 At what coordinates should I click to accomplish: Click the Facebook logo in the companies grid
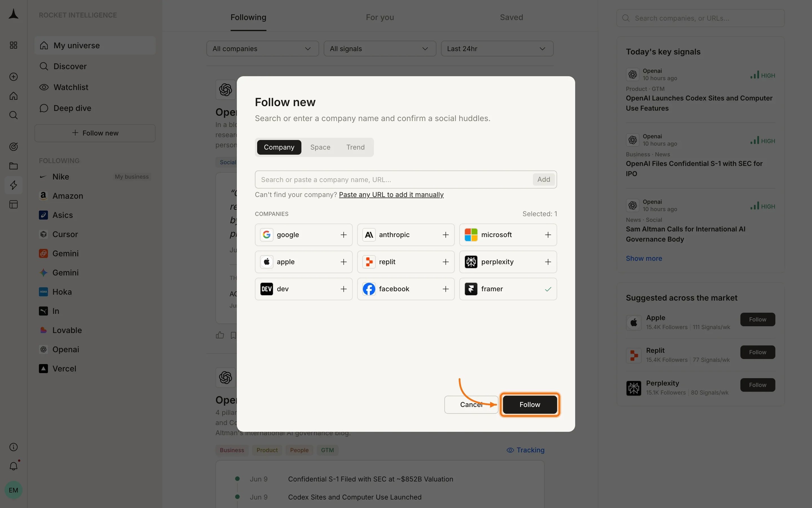point(369,289)
